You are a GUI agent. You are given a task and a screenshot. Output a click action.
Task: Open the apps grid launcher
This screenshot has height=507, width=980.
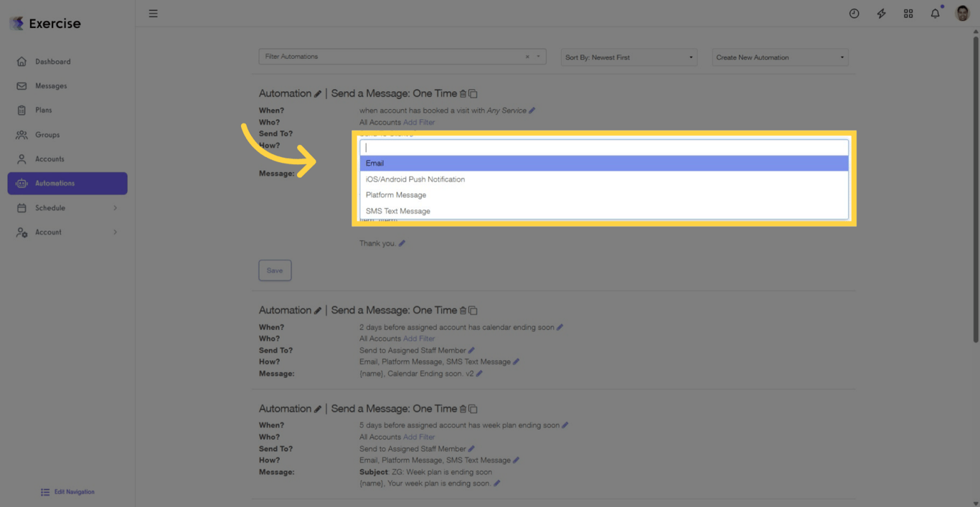click(908, 13)
